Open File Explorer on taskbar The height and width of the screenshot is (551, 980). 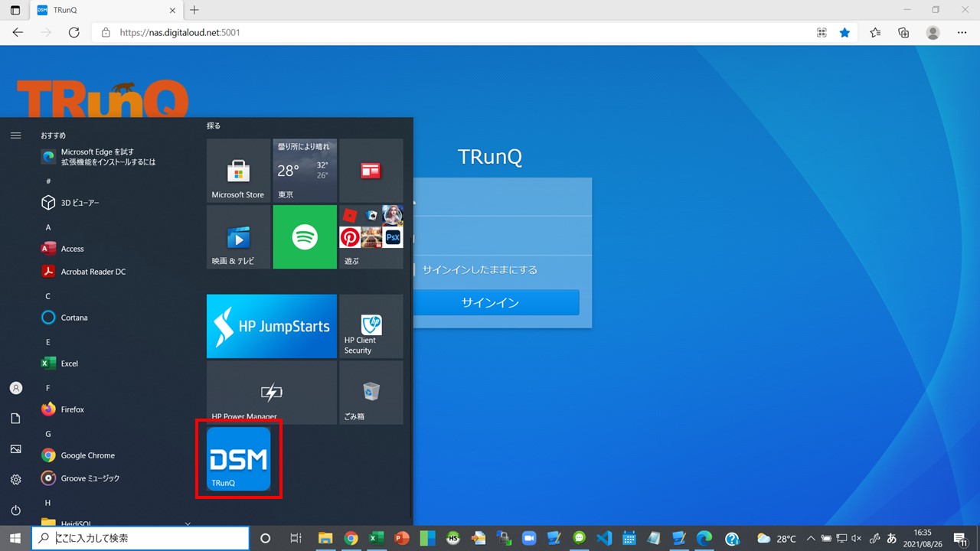pyautogui.click(x=324, y=538)
